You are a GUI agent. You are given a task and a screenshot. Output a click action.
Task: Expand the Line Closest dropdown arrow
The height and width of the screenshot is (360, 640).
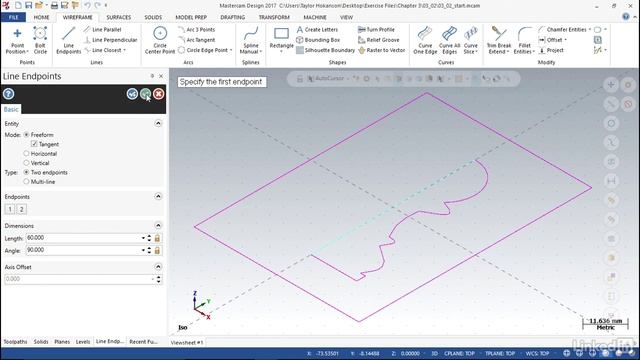tap(124, 50)
